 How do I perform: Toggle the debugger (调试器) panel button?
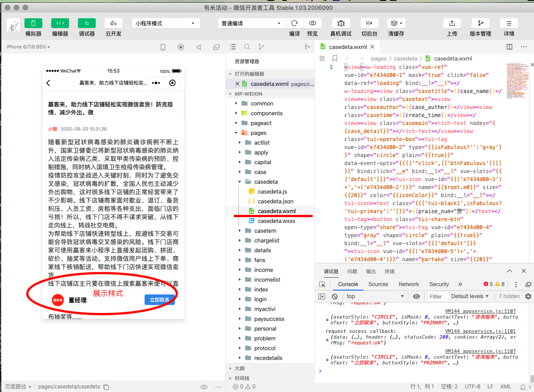86,23
